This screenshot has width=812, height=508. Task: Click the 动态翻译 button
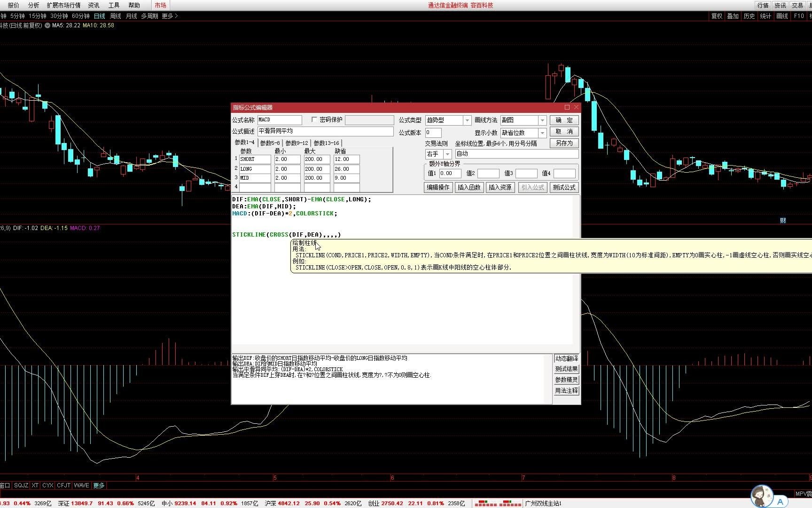(x=567, y=358)
